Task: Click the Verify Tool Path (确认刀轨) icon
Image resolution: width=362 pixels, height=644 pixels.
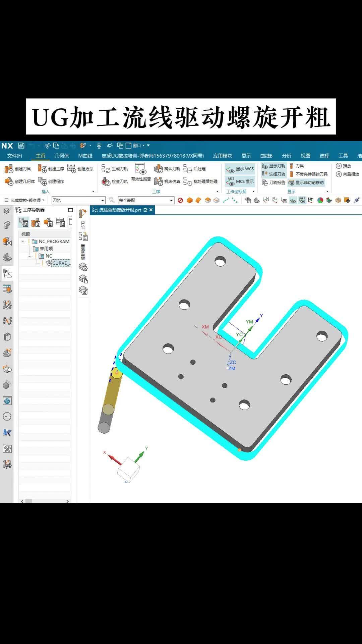Action: point(158,169)
